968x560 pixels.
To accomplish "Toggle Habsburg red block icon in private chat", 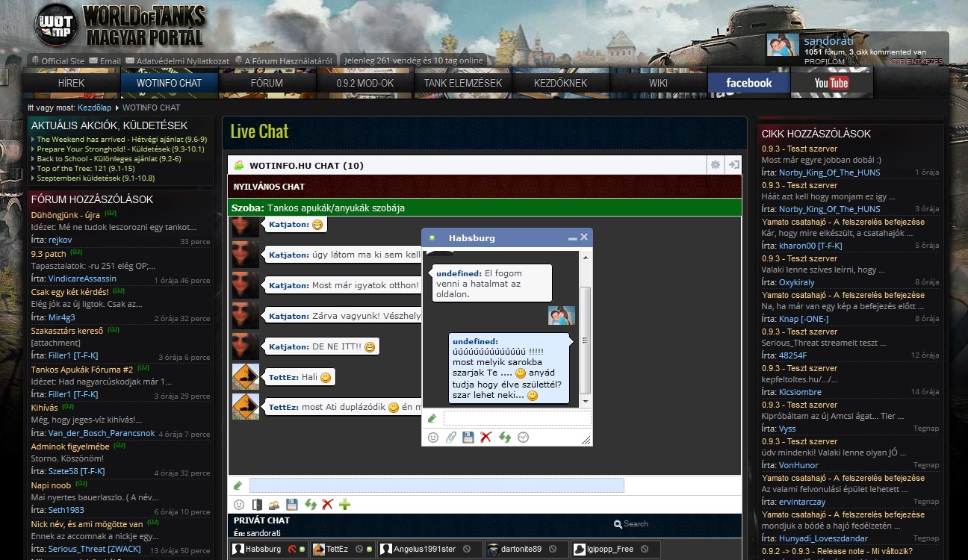I will point(292,550).
